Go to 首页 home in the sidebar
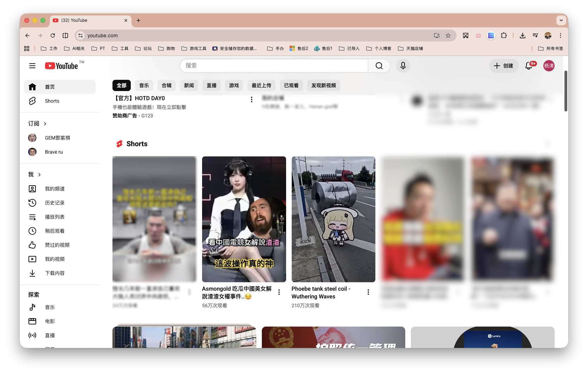The image size is (588, 374). pyautogui.click(x=60, y=87)
